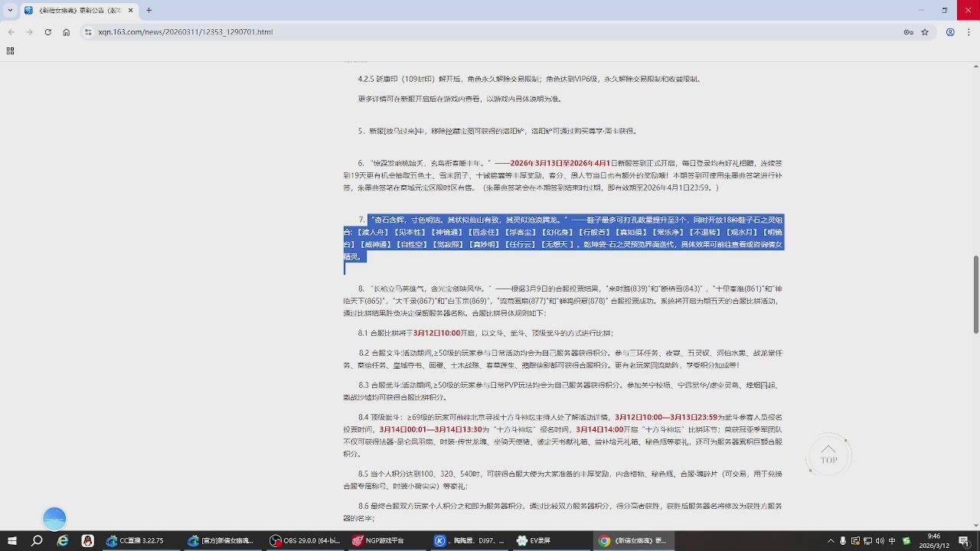Screen dimensions: 980x551
Task: Open the password manager key icon
Action: 908,32
